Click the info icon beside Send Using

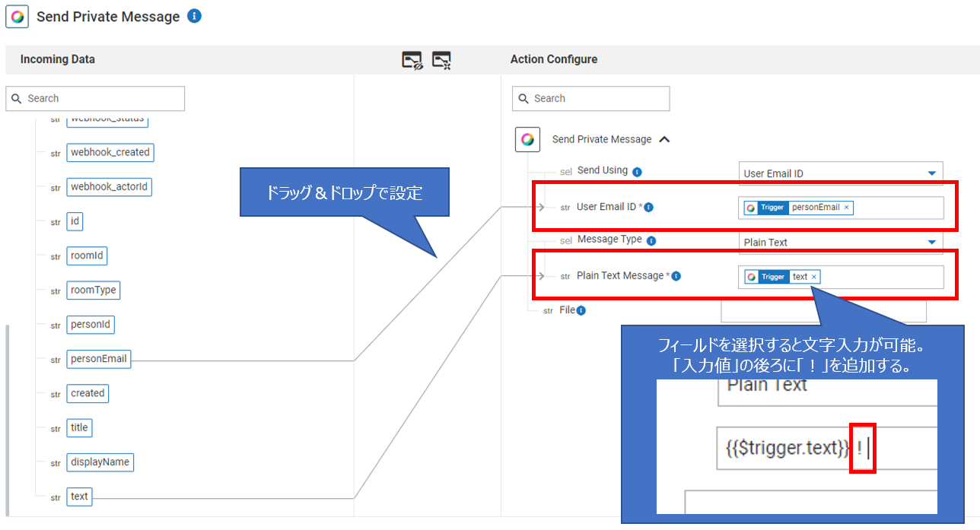637,170
